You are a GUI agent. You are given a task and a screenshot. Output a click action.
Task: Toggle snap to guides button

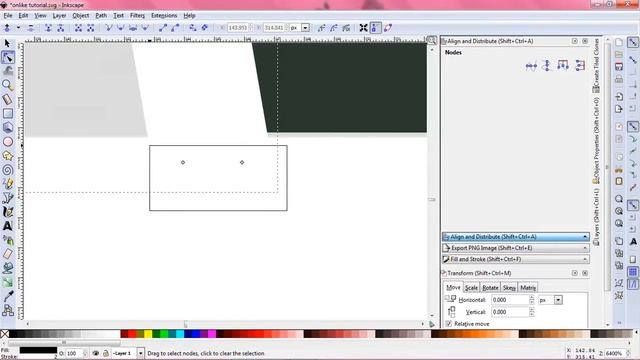(x=633, y=284)
